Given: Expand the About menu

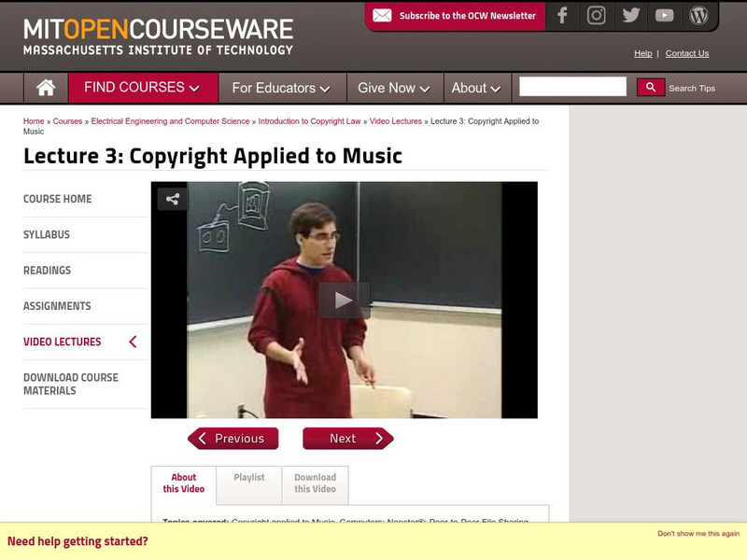Looking at the screenshot, I should coord(477,88).
